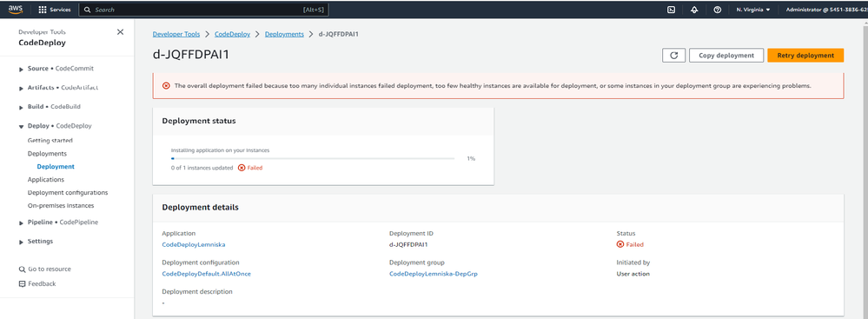868x319 pixels.
Task: Click the 1% progress value
Action: 471,158
